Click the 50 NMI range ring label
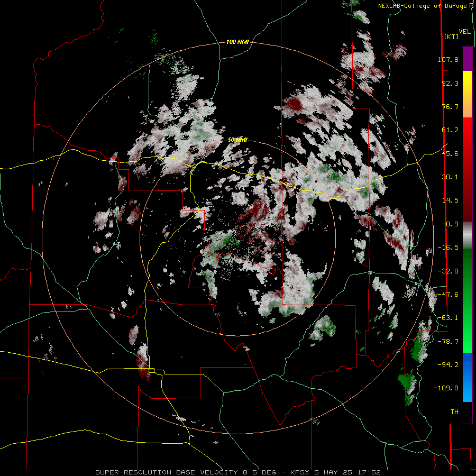The width and height of the screenshot is (476, 476). [x=237, y=140]
